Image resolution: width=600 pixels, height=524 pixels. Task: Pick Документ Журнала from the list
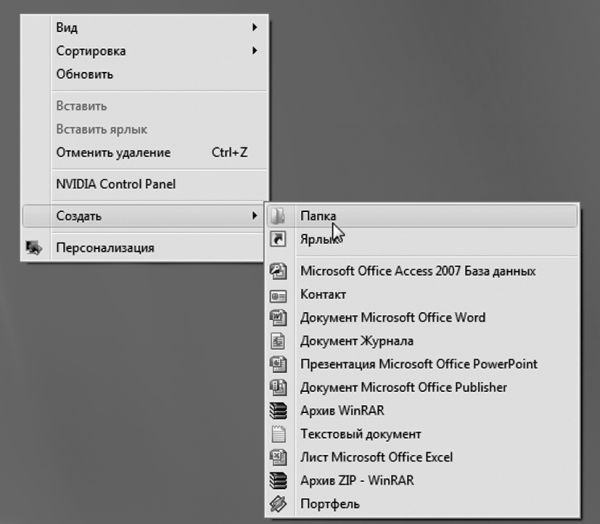(x=357, y=341)
